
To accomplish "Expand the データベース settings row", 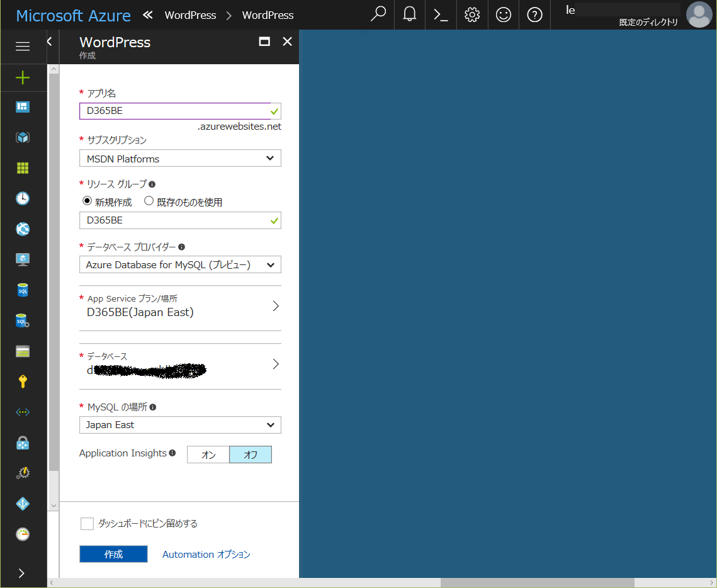I will (180, 365).
